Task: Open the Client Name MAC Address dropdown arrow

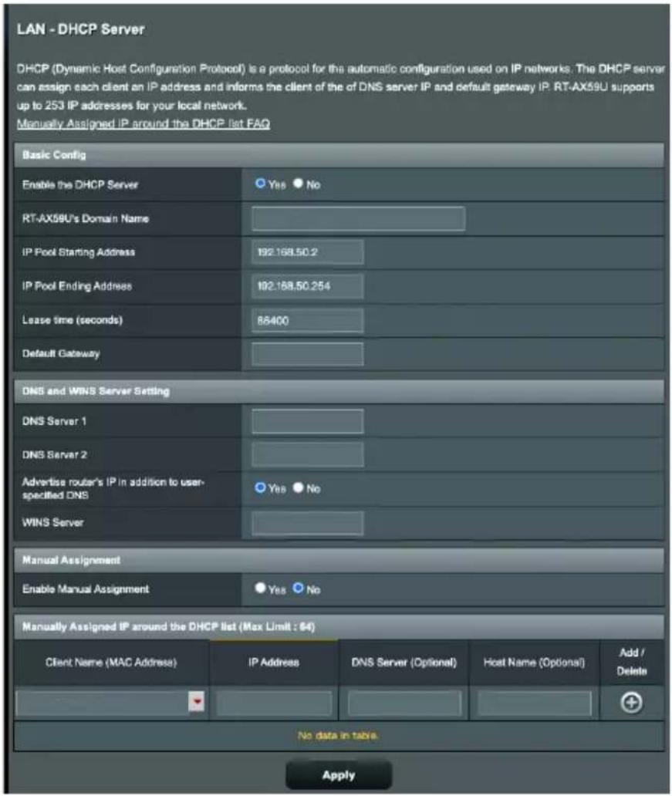Action: [x=197, y=702]
